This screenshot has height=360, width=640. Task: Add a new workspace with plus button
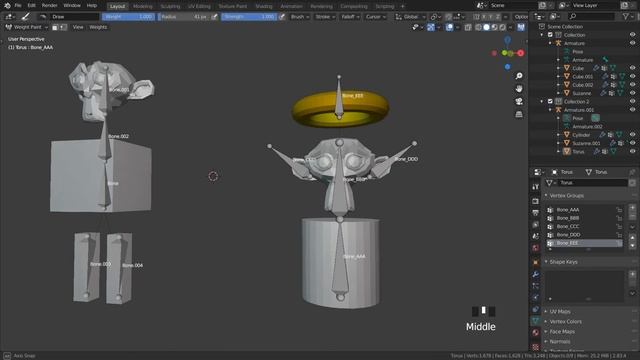402,6
